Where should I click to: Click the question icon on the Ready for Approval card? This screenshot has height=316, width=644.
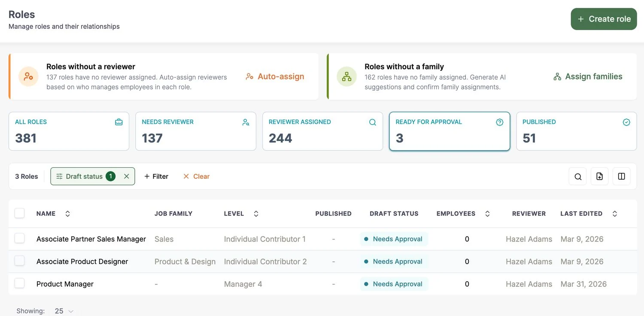click(x=500, y=122)
